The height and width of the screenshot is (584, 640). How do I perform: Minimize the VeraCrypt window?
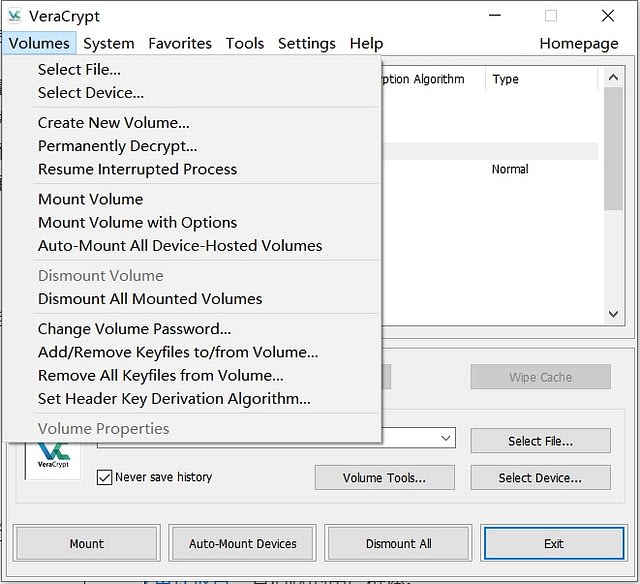(495, 16)
